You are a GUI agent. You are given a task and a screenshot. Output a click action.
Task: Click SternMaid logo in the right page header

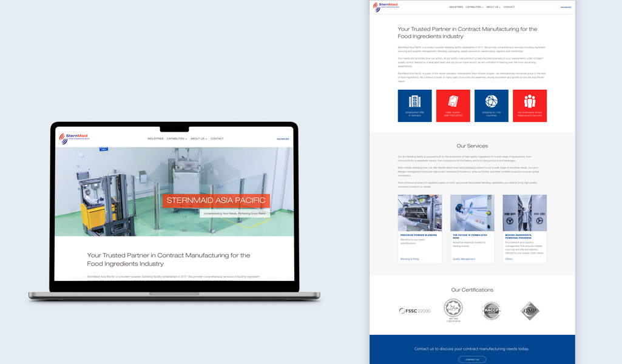pos(387,7)
